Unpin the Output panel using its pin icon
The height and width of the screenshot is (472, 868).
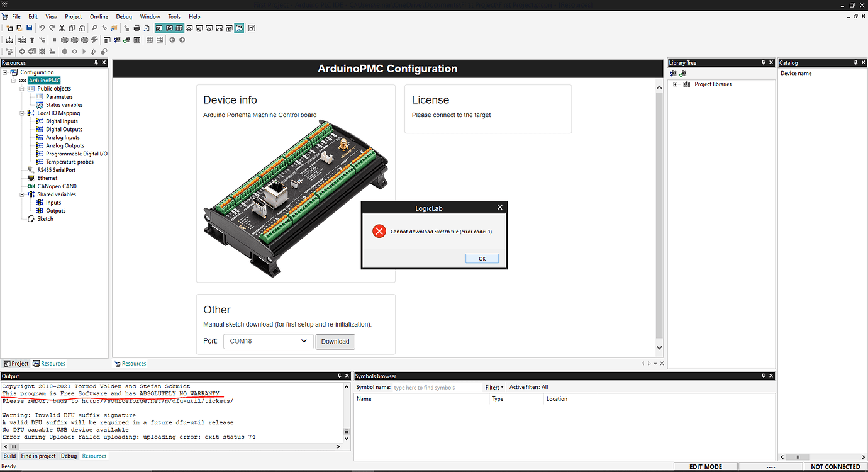coord(340,376)
